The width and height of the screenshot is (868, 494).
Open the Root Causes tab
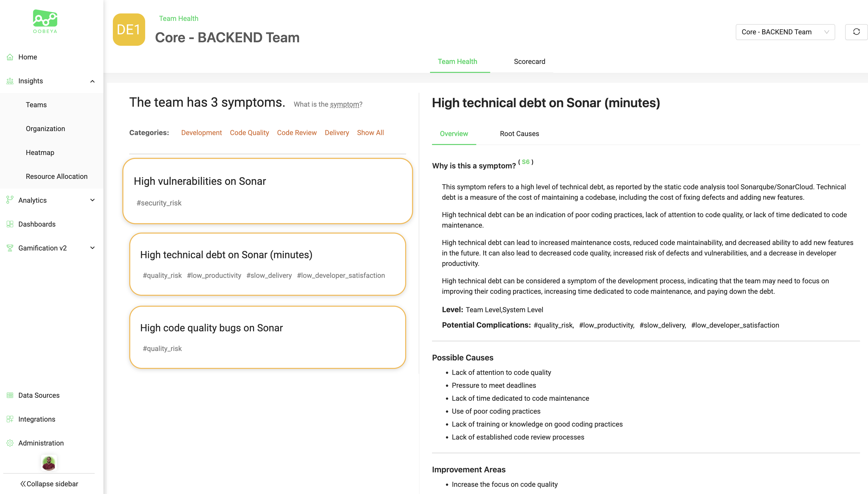tap(519, 134)
